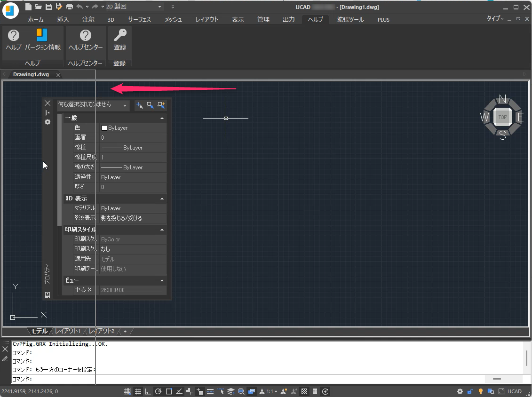Open the 表示 ribbon tab

tap(238, 20)
